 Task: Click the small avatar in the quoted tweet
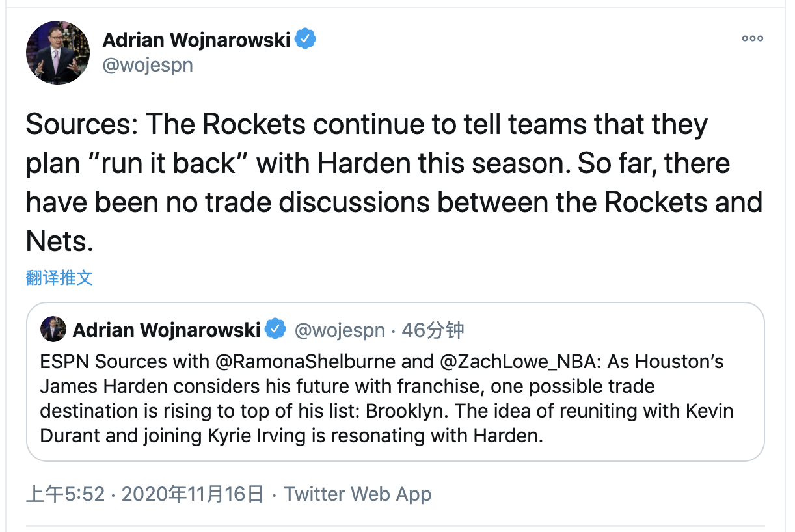click(53, 330)
